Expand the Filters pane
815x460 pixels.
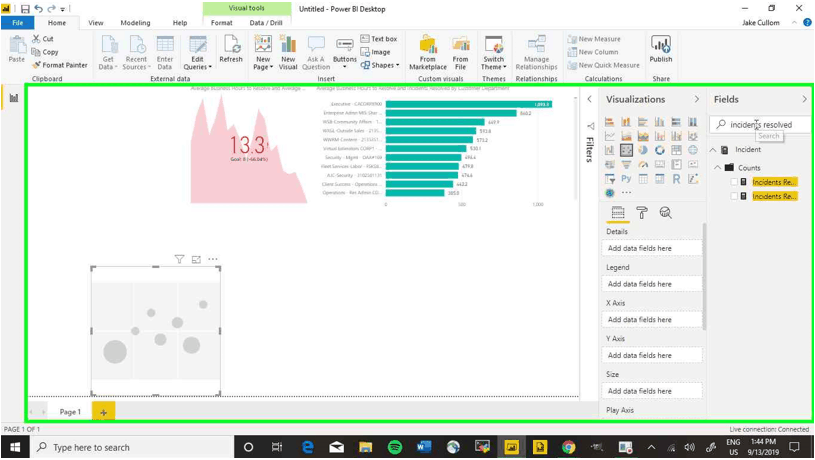589,99
